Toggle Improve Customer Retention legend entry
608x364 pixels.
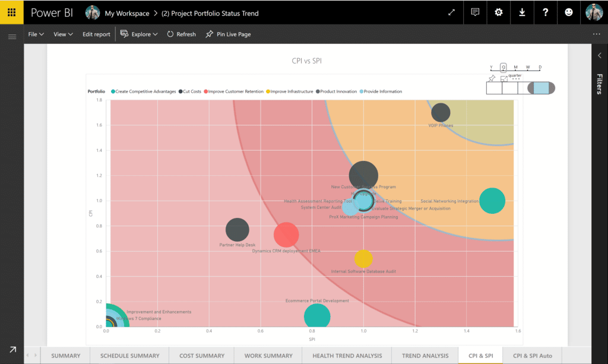pyautogui.click(x=233, y=91)
